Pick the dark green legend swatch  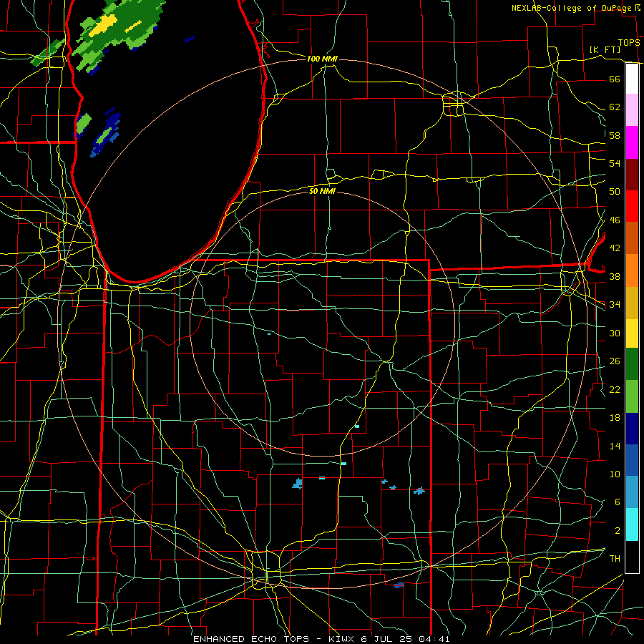point(632,364)
